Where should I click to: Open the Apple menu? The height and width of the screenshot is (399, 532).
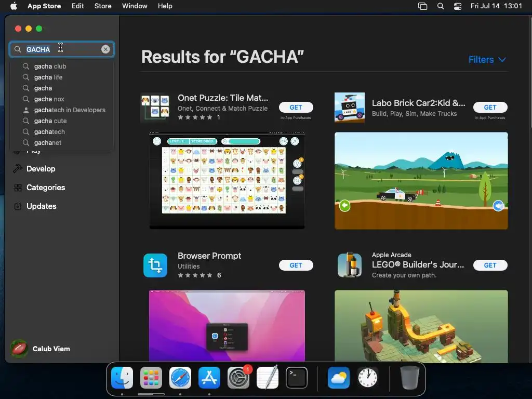[x=14, y=6]
